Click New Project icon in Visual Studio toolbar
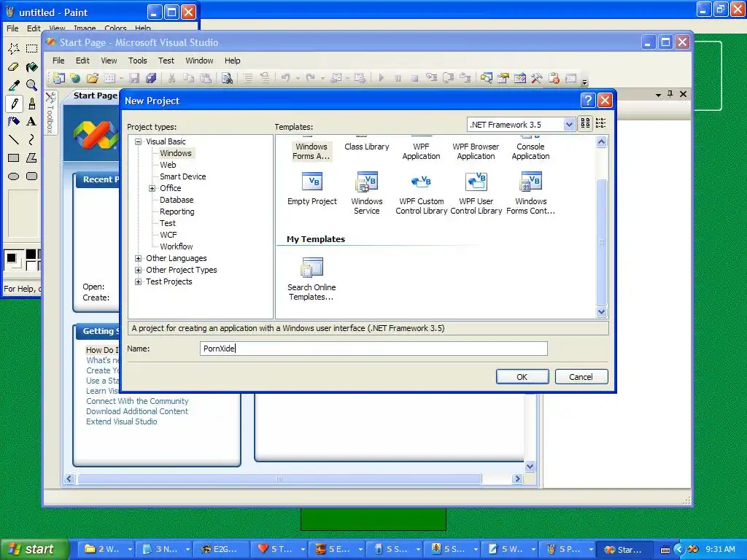Image resolution: width=747 pixels, height=560 pixels. tap(58, 78)
